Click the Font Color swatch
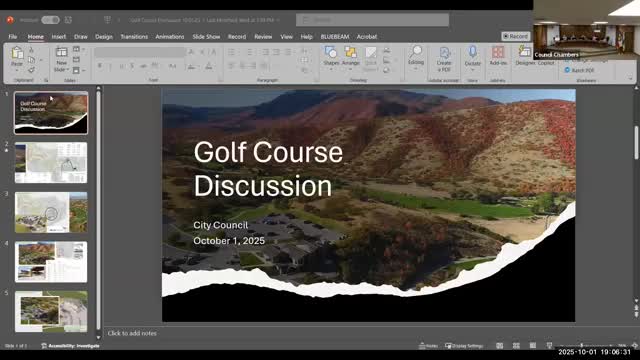The height and width of the screenshot is (360, 640). [x=209, y=66]
